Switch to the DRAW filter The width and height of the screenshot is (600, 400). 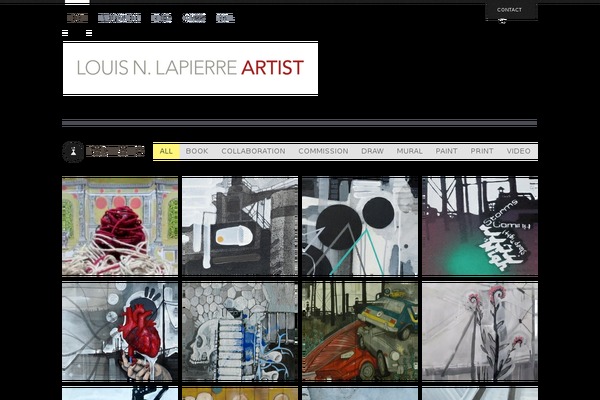click(372, 151)
